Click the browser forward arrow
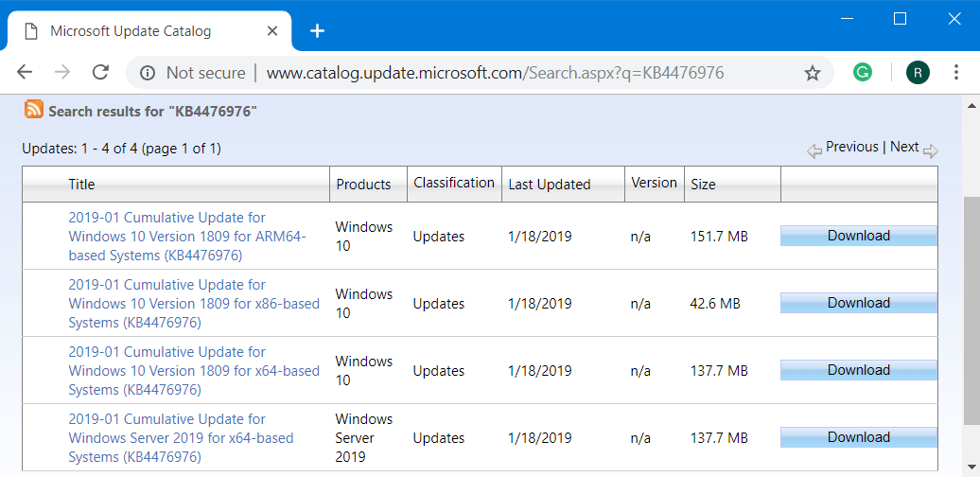The width and height of the screenshot is (980, 477). pyautogui.click(x=62, y=73)
